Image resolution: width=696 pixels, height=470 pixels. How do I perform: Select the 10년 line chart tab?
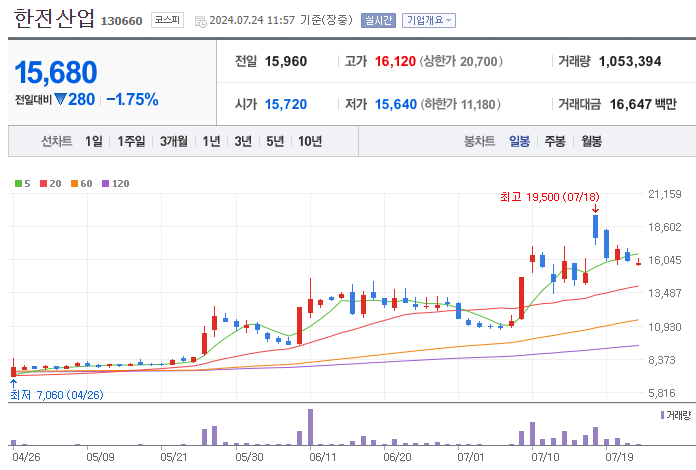pos(310,142)
